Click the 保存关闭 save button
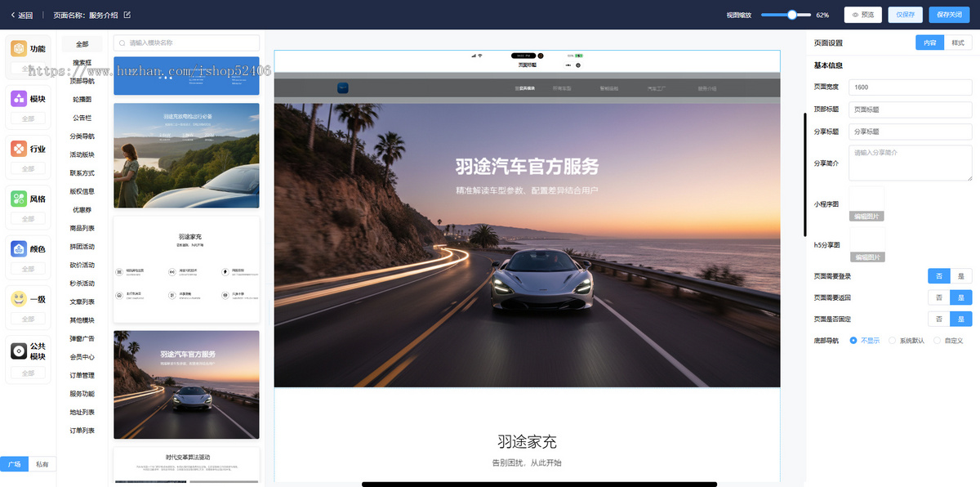980x487 pixels. pyautogui.click(x=947, y=14)
